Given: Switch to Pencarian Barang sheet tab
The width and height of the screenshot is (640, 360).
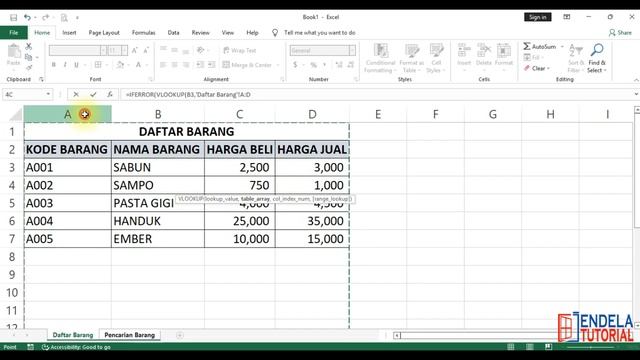Looking at the screenshot, I should tap(130, 335).
